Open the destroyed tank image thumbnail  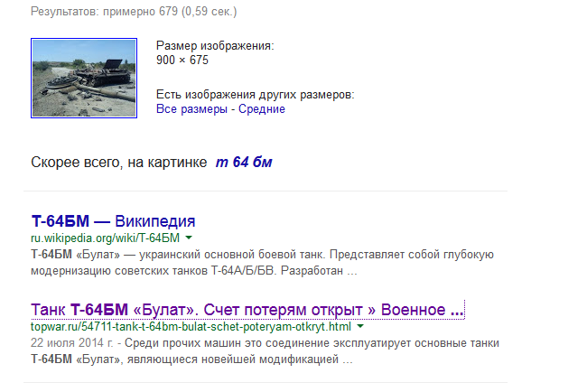coord(84,78)
